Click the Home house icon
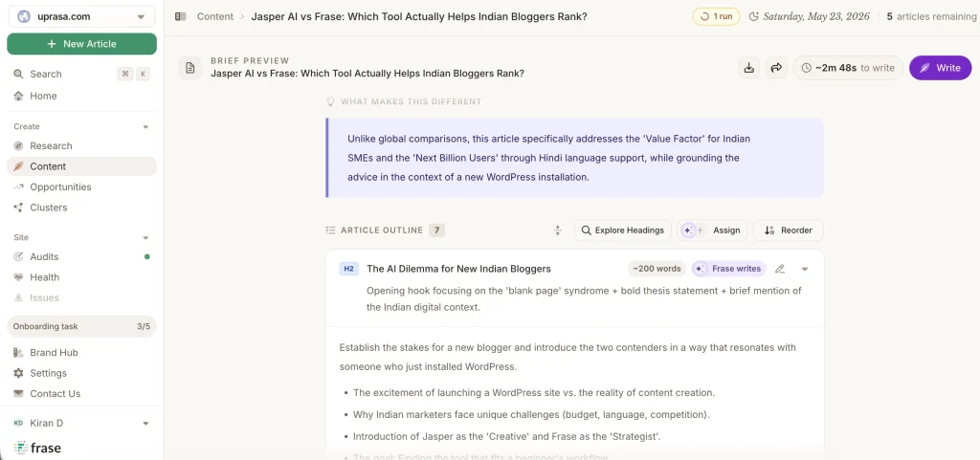Screen dimensions: 980x460 pyautogui.click(x=18, y=96)
